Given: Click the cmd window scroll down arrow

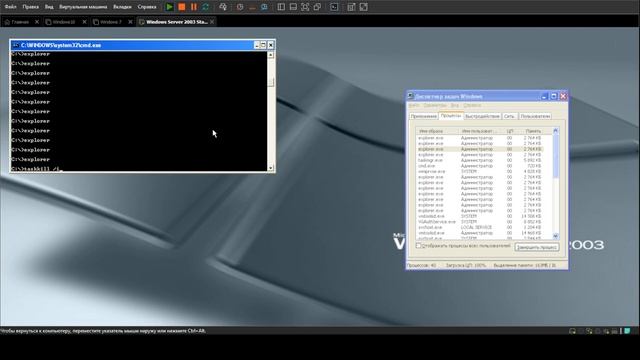Looking at the screenshot, I should [271, 168].
